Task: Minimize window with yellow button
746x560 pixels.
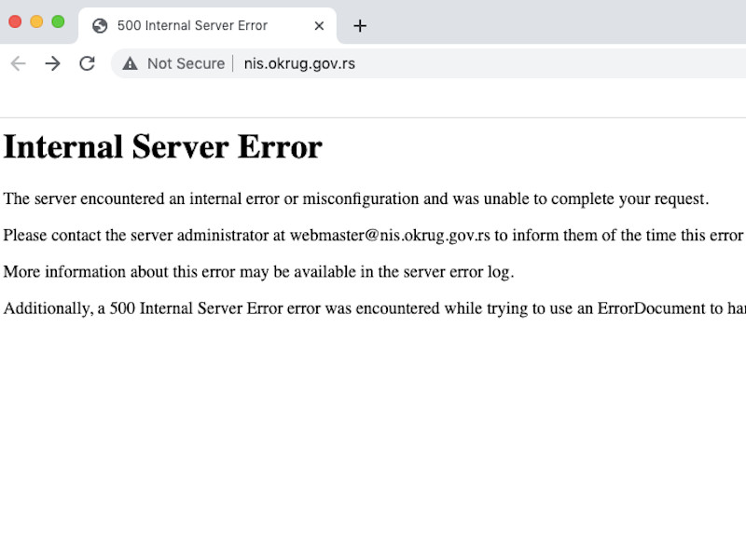Action: click(36, 21)
